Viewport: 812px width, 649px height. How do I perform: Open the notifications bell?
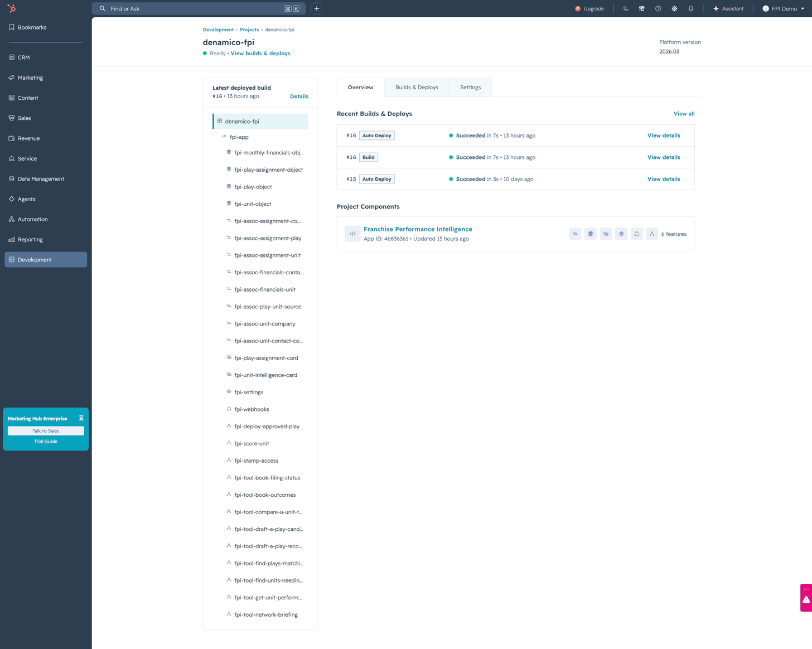[x=690, y=9]
